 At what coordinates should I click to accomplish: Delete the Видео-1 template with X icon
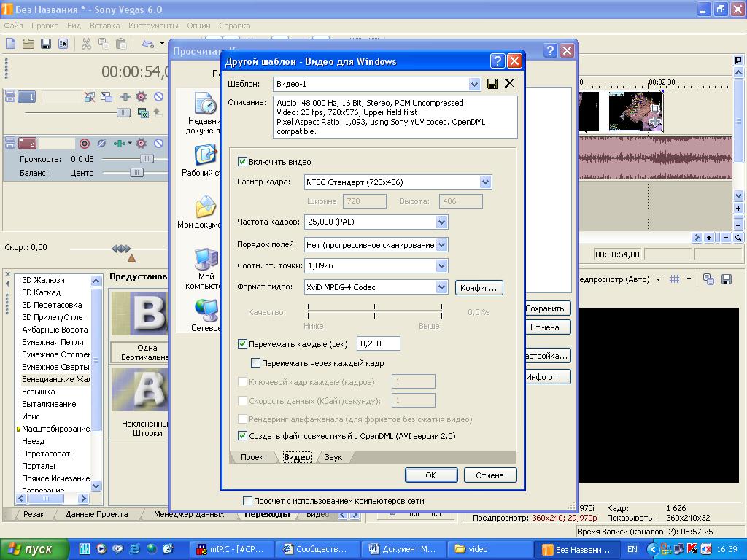509,83
